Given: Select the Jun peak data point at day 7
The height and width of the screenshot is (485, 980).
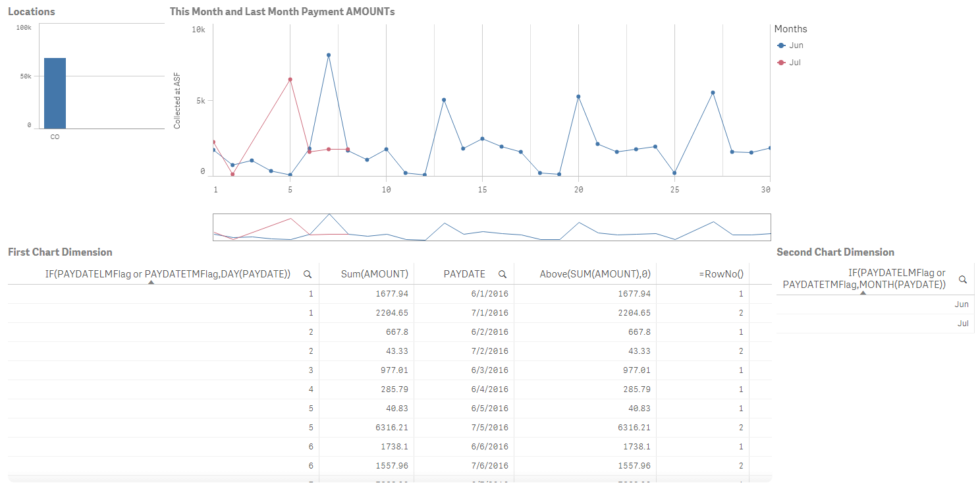Looking at the screenshot, I should click(x=328, y=55).
